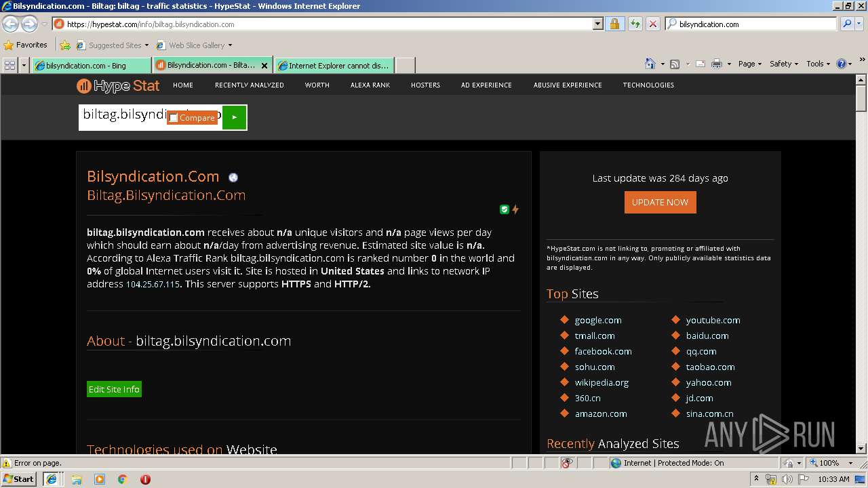Click the lightning bolt speed icon
This screenshot has width=868, height=488.
515,209
